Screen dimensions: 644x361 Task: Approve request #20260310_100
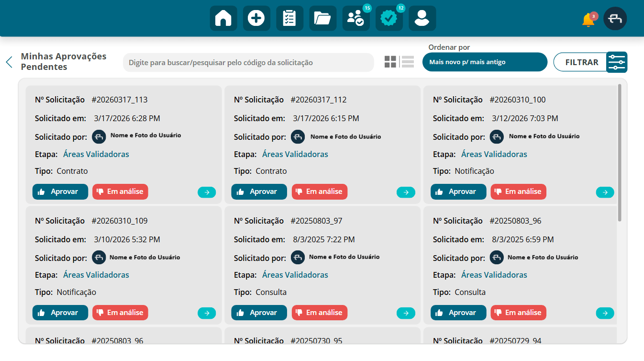pos(458,192)
